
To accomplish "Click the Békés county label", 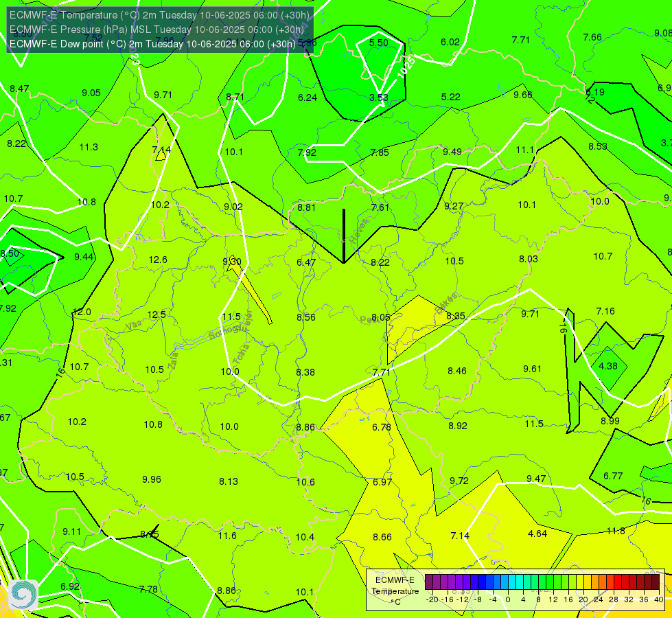I will tap(446, 304).
